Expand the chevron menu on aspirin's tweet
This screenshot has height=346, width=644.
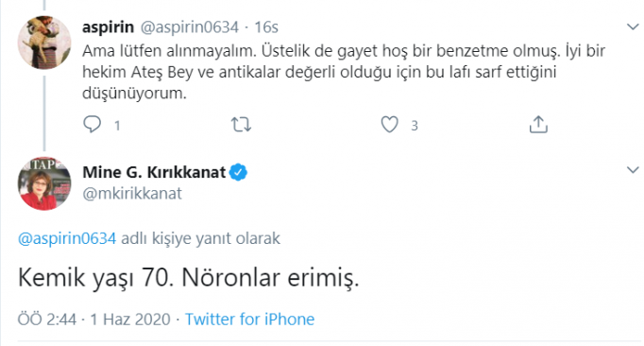click(x=633, y=27)
